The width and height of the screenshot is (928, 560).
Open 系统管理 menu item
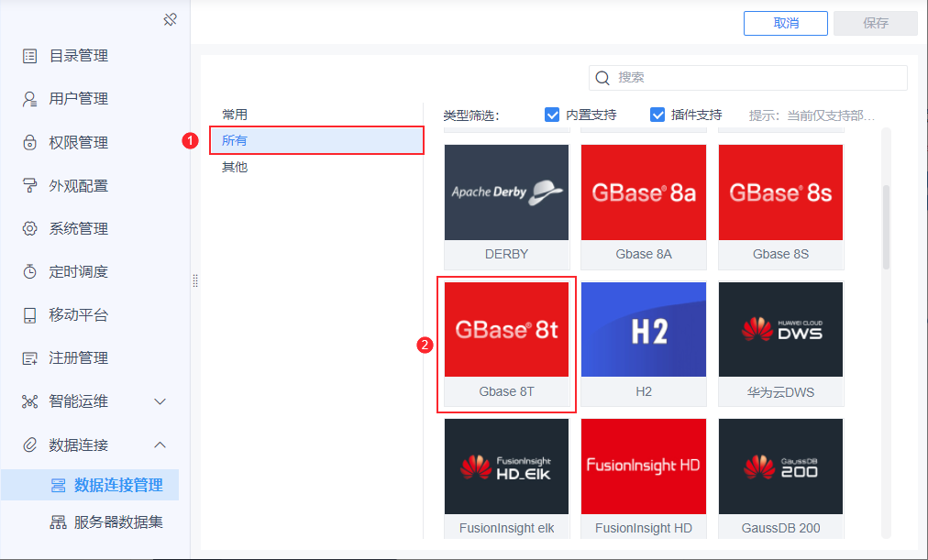click(x=78, y=229)
